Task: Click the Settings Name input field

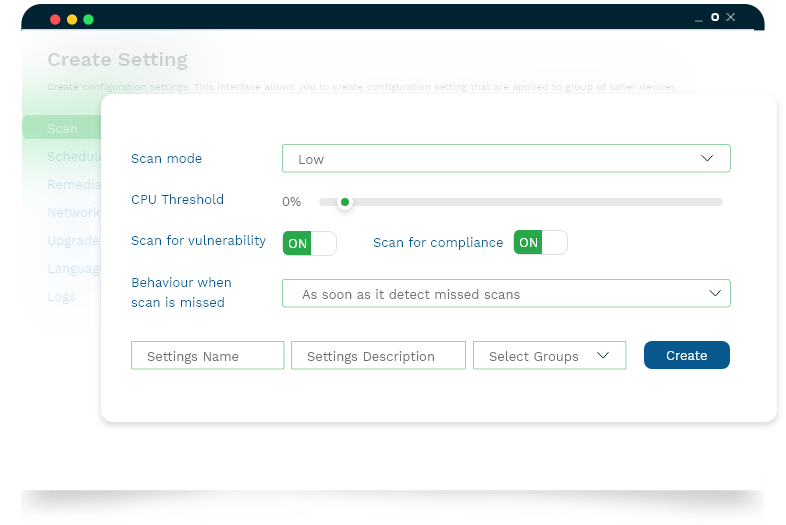Action: coord(208,356)
